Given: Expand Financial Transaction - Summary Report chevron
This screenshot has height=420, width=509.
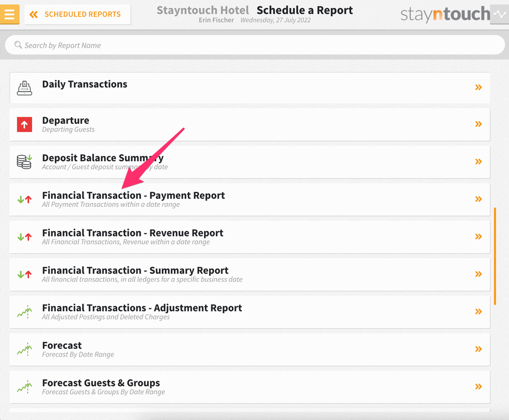Looking at the screenshot, I should point(479,274).
